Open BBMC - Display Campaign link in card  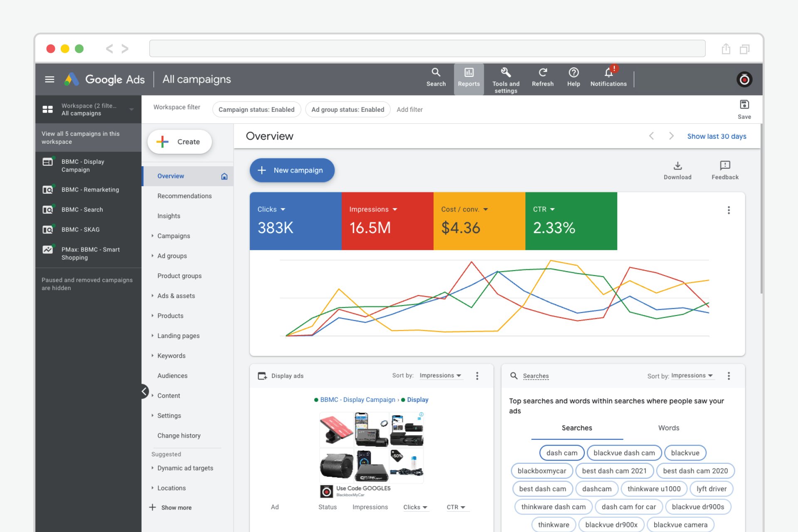pos(357,399)
